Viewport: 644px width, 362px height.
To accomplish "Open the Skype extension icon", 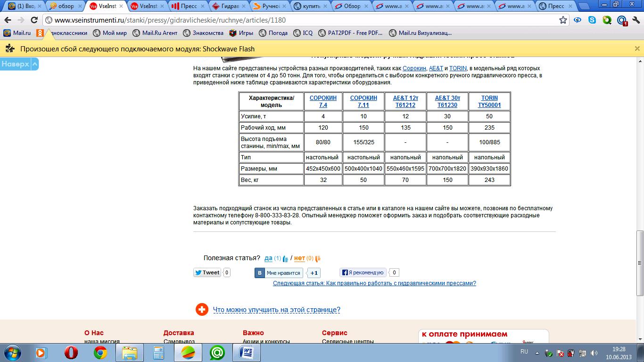I will tap(592, 20).
